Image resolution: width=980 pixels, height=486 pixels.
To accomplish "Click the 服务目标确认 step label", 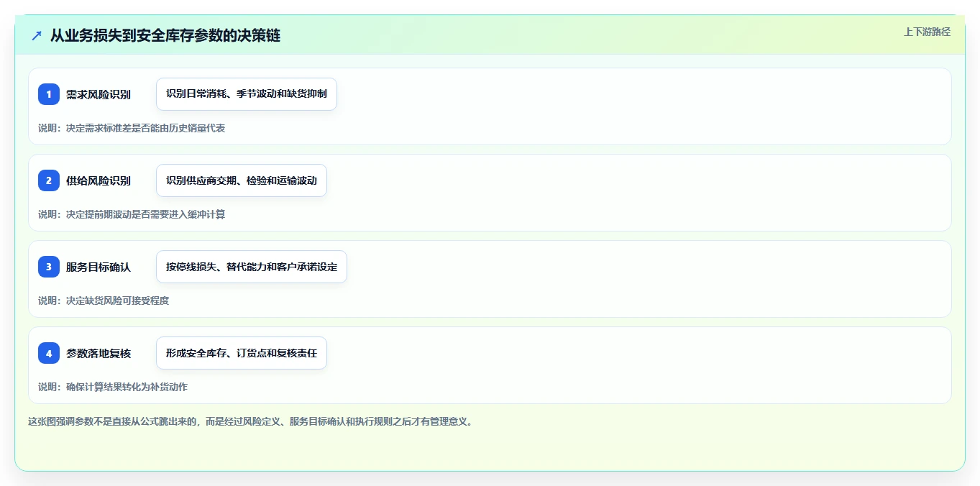I will (99, 267).
